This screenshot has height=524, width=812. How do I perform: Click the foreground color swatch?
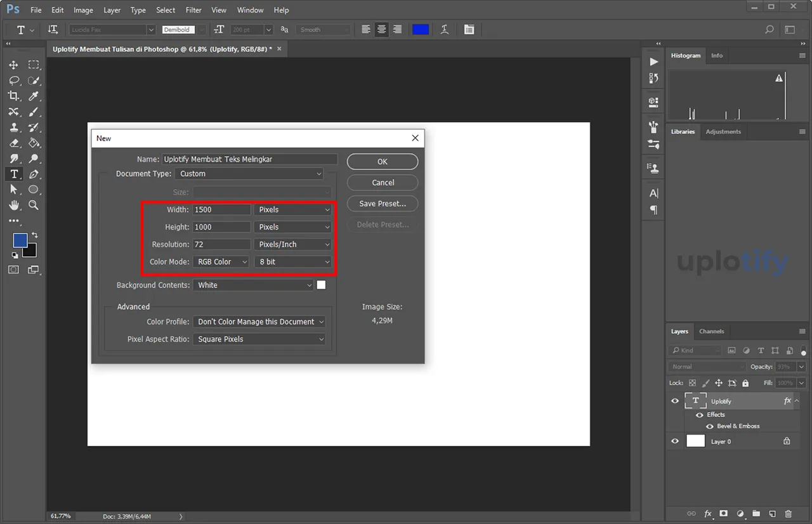(20, 240)
